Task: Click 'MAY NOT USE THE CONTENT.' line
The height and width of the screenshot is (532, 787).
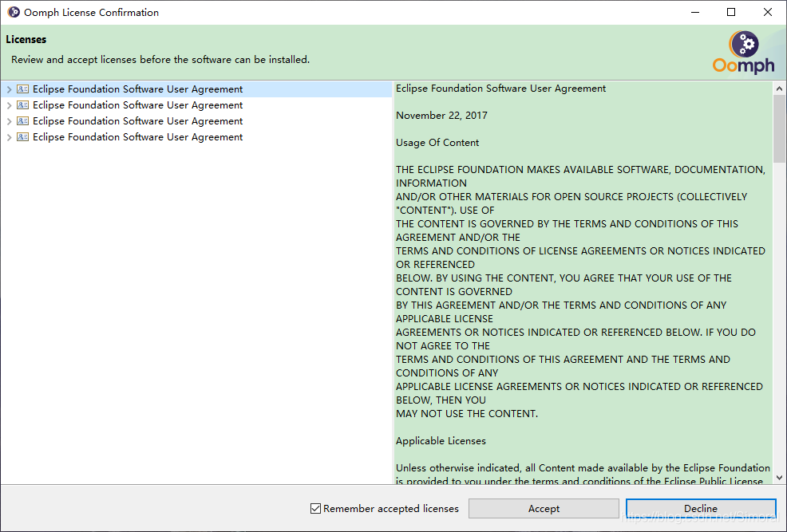Action: coord(467,414)
